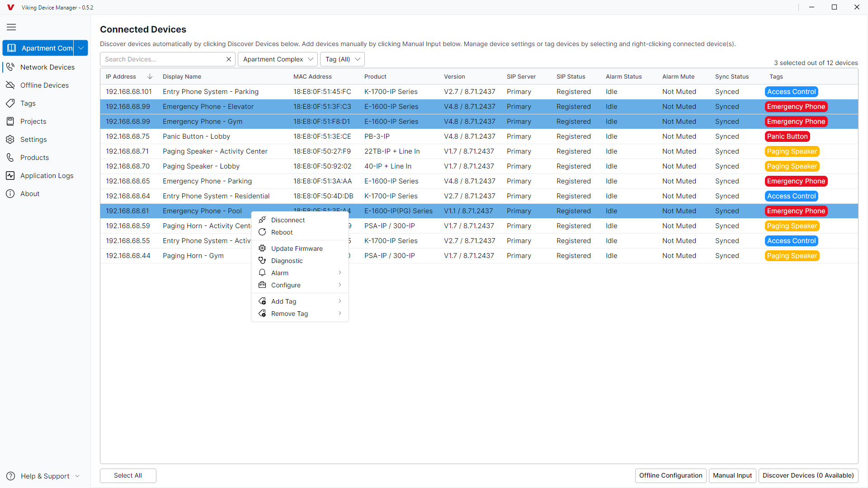868x488 pixels.
Task: Click the About info icon
Action: [x=10, y=193]
